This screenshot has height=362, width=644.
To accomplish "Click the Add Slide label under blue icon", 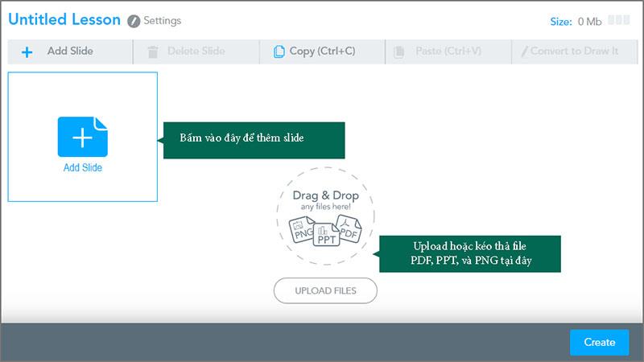I will pyautogui.click(x=83, y=168).
